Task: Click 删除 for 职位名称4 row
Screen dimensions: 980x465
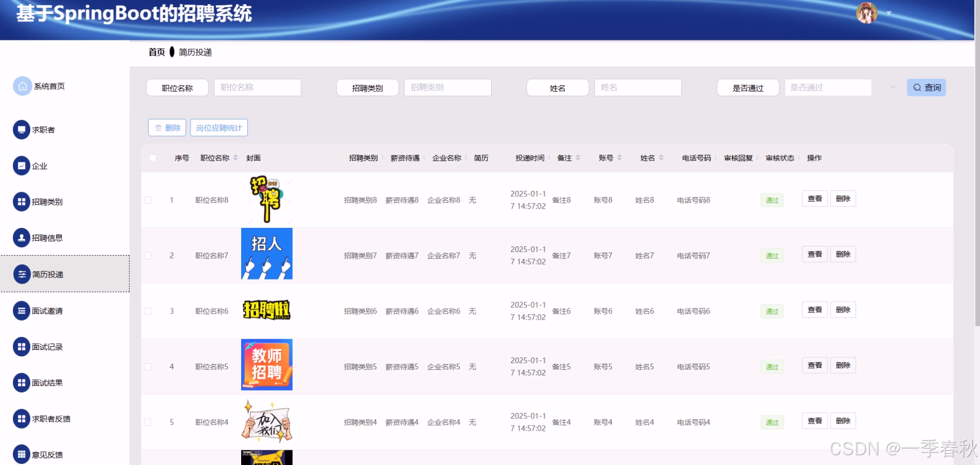Action: pos(843,421)
